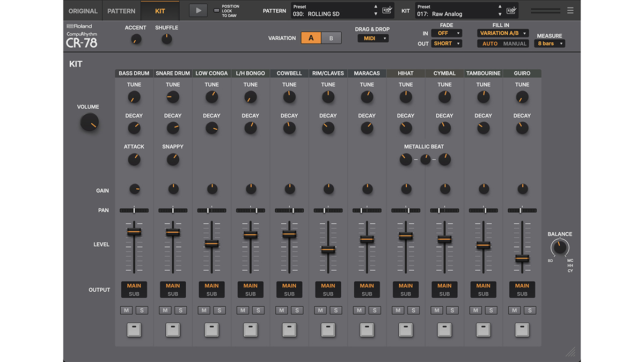The image size is (644, 362).
Task: Set Fill In mode to MANUAL
Action: tap(516, 43)
